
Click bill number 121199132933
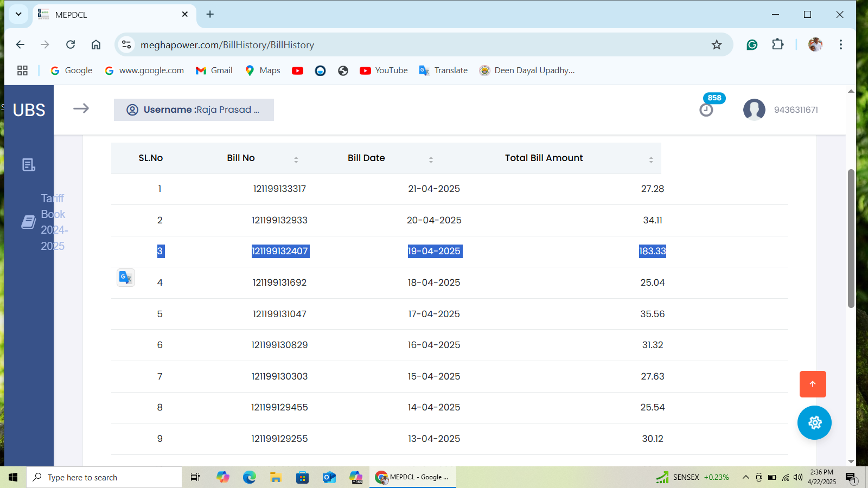tap(279, 220)
